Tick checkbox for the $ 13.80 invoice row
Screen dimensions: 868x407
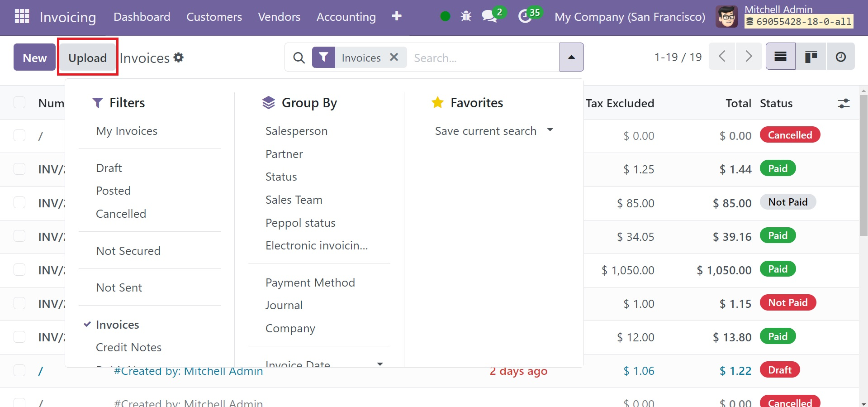point(19,337)
